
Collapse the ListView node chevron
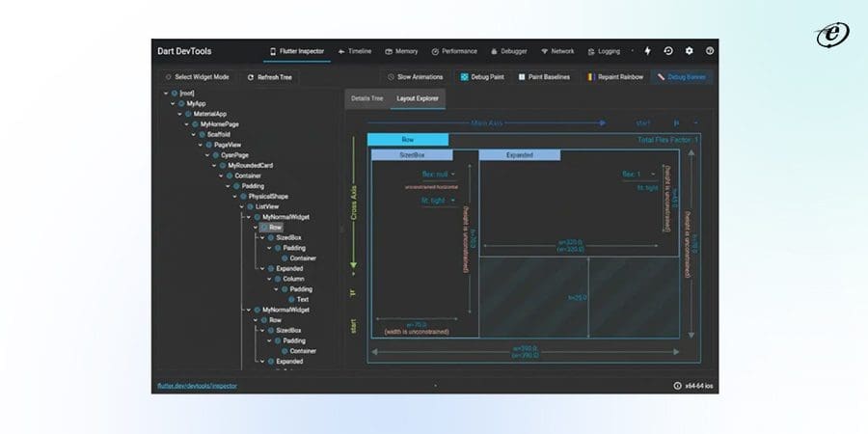(242, 206)
